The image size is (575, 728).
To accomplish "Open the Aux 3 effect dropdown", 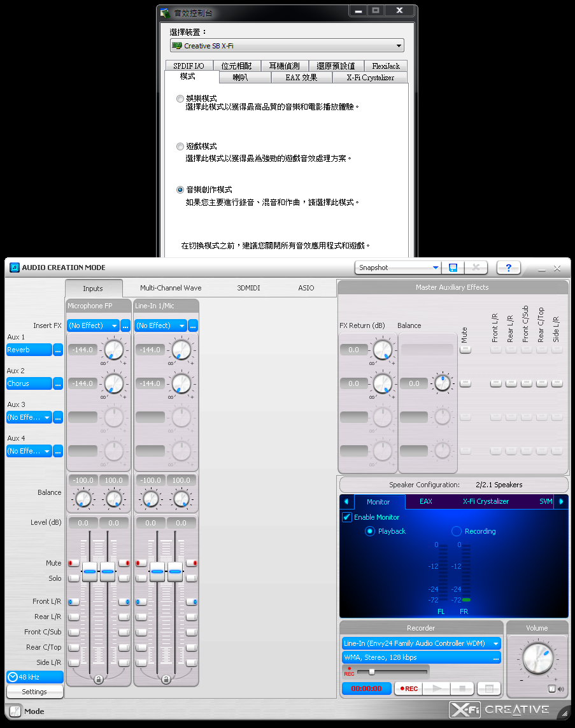I will click(x=29, y=417).
